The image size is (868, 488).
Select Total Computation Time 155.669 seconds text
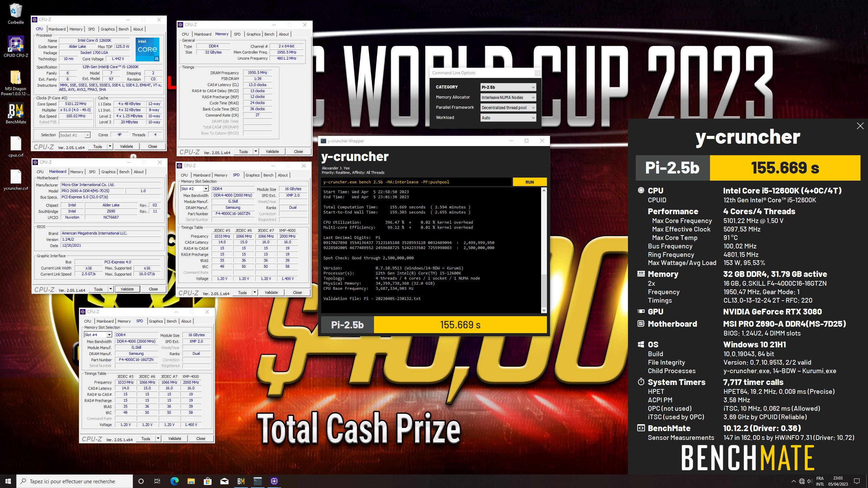click(x=397, y=207)
